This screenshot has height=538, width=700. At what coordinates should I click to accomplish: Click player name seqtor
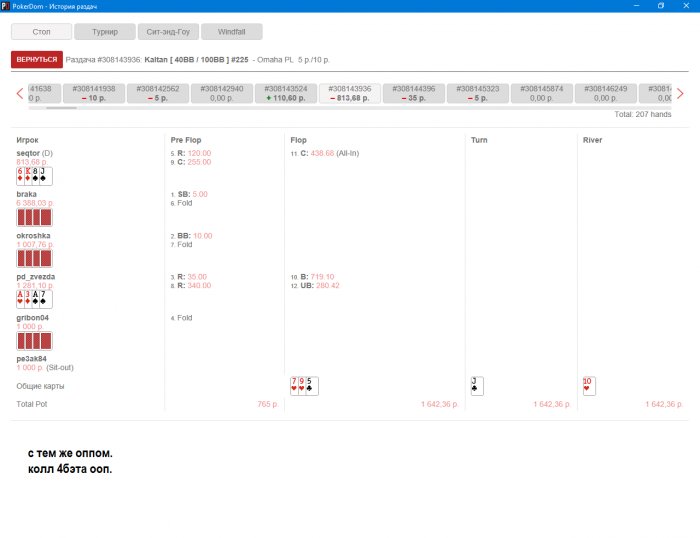click(x=28, y=153)
